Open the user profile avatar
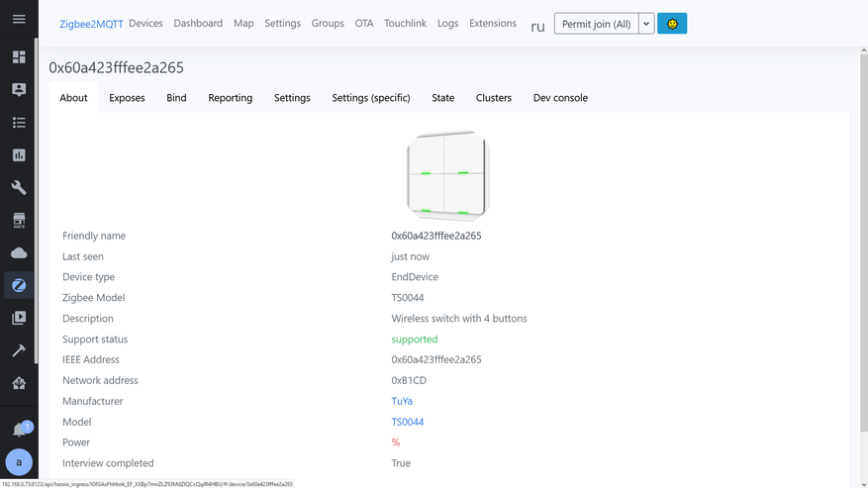 [19, 462]
